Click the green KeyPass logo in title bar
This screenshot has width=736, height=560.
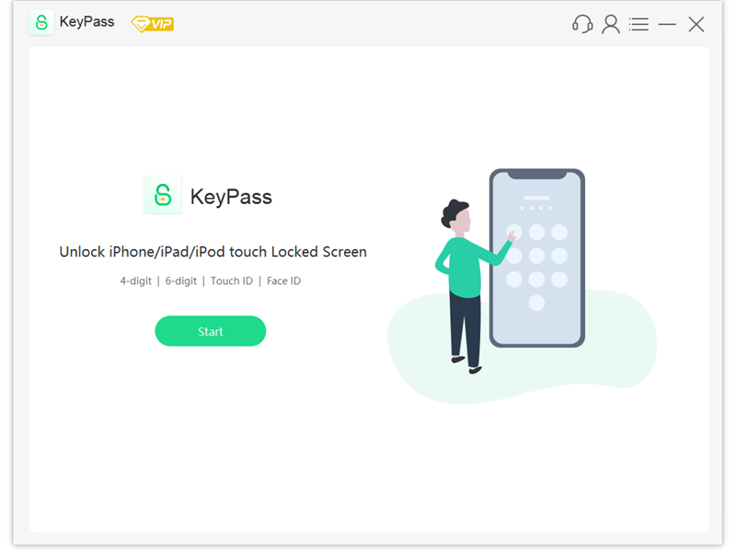tap(41, 22)
